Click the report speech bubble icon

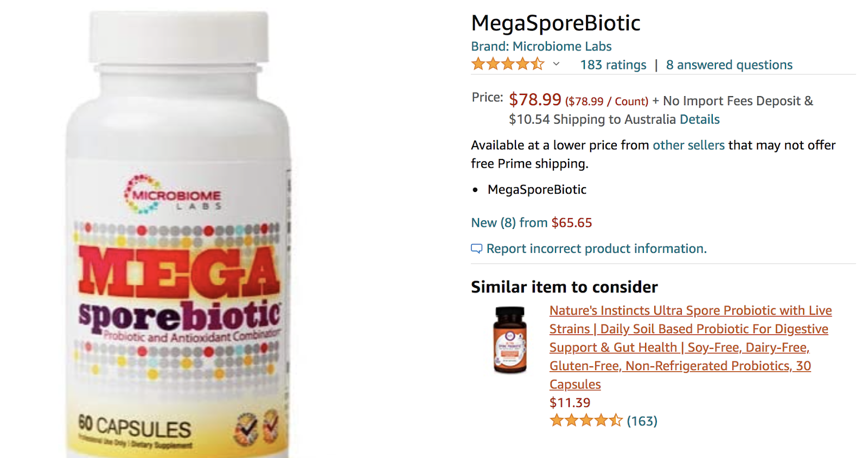coord(476,249)
